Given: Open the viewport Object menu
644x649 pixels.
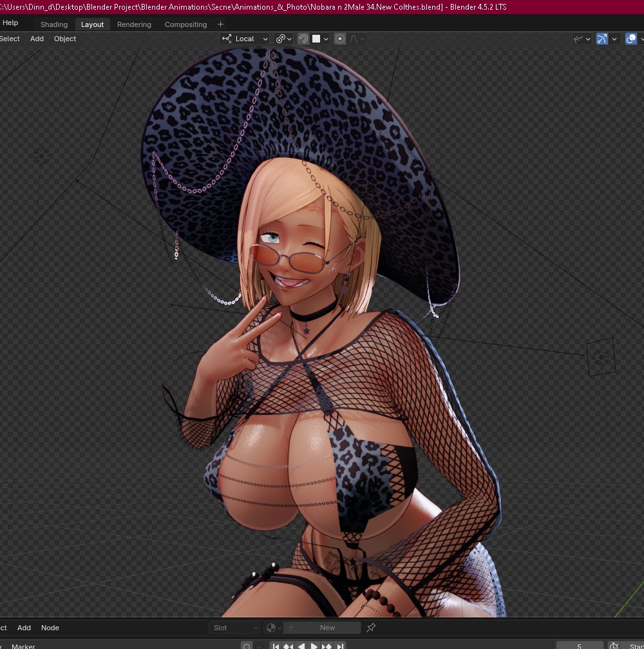Looking at the screenshot, I should (x=65, y=39).
